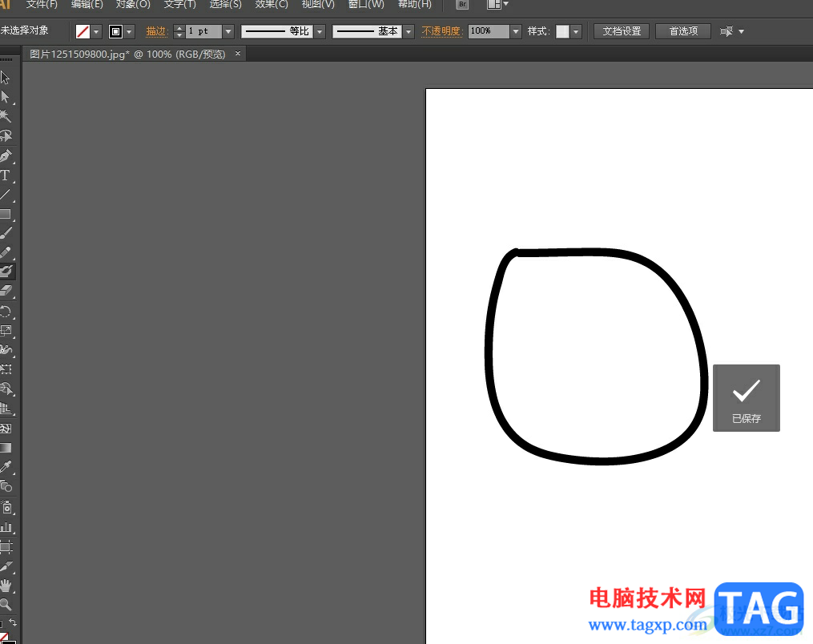Open the fill color dropdown arrow
The image size is (813, 644).
tap(97, 32)
